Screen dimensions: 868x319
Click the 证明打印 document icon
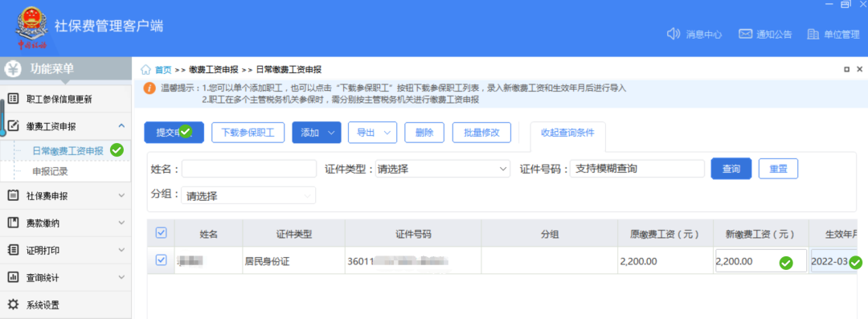click(14, 250)
